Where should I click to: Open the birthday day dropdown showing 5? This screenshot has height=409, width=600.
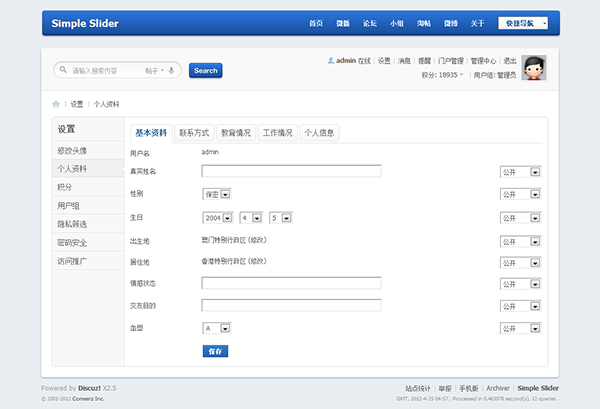[x=281, y=218]
